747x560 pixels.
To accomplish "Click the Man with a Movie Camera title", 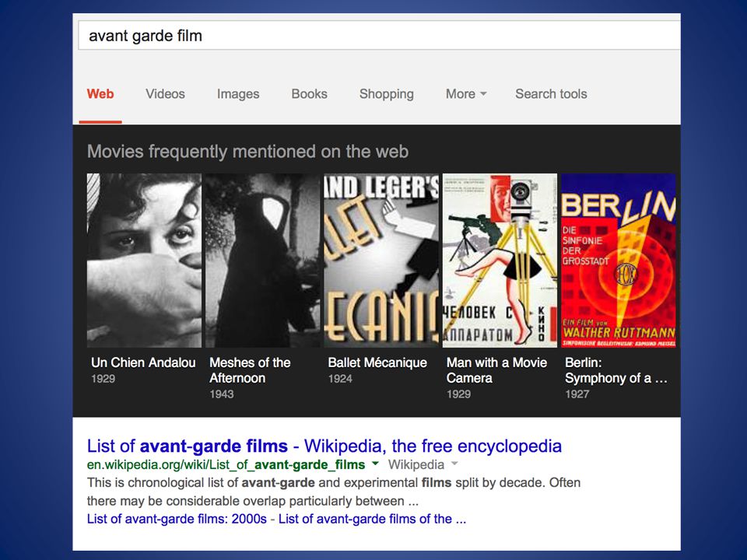I will click(x=496, y=370).
